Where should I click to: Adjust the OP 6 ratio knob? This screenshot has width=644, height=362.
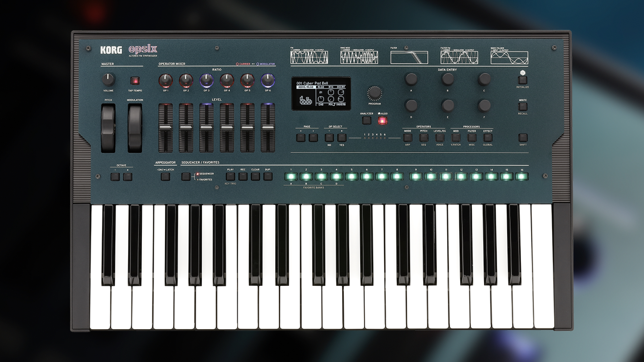pos(268,80)
